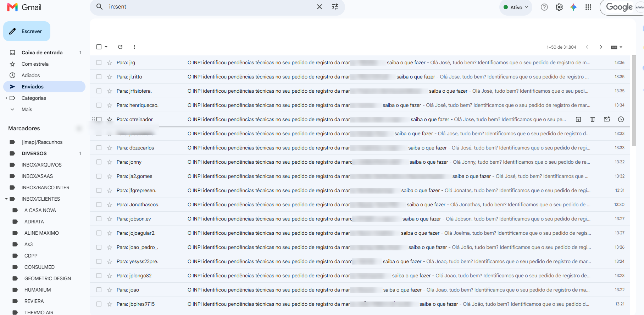The height and width of the screenshot is (315, 644).
Task: Open the Gemini sparkle icon
Action: click(x=573, y=7)
